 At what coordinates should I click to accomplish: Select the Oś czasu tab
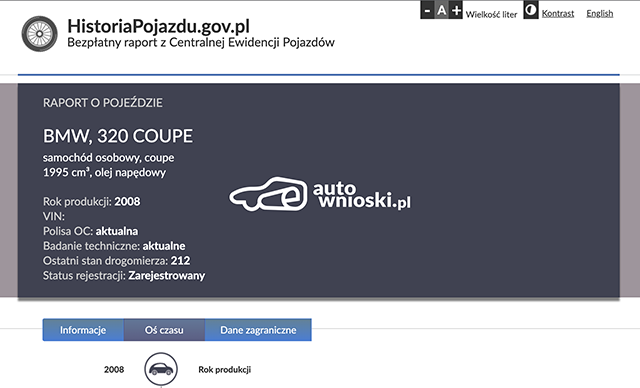(x=164, y=330)
